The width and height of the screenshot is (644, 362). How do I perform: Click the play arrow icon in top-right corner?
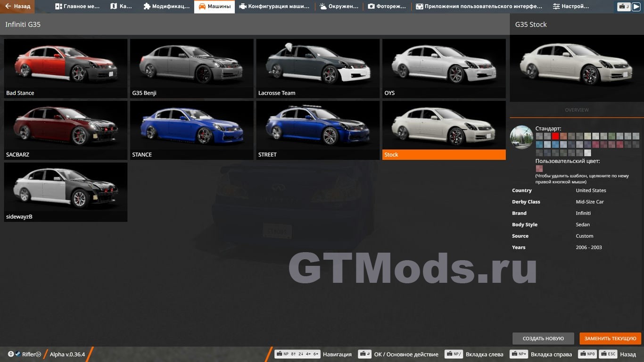pos(636,7)
